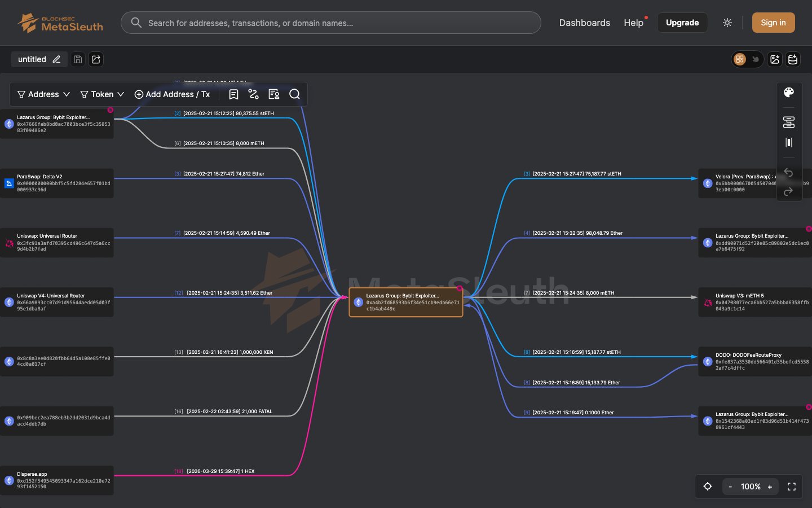Click the 1 HEX edge label
This screenshot has width=812, height=508.
pyautogui.click(x=214, y=471)
